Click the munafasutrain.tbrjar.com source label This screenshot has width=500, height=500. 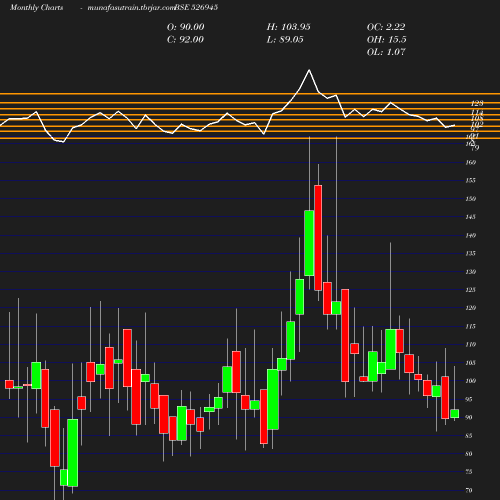pyautogui.click(x=131, y=7)
